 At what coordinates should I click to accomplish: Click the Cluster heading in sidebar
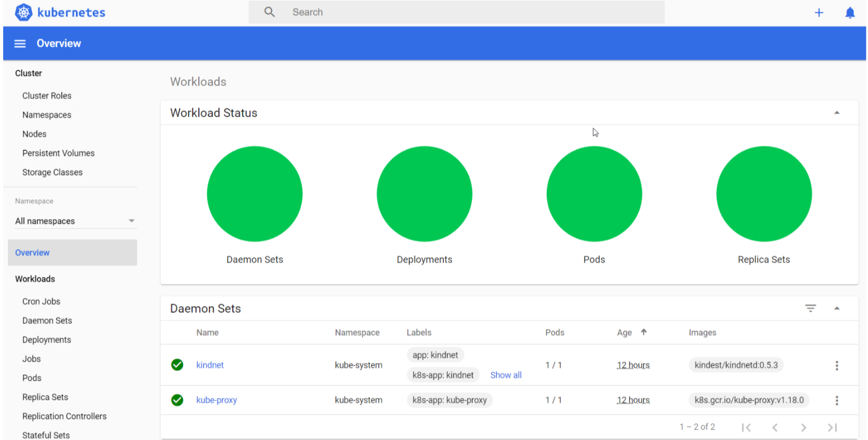(29, 73)
